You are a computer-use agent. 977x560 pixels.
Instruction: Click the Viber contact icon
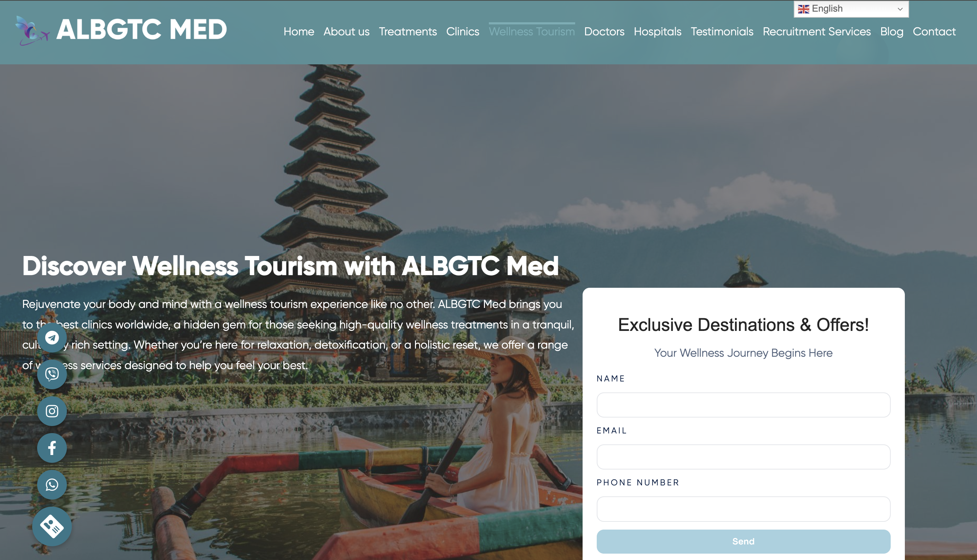tap(52, 374)
